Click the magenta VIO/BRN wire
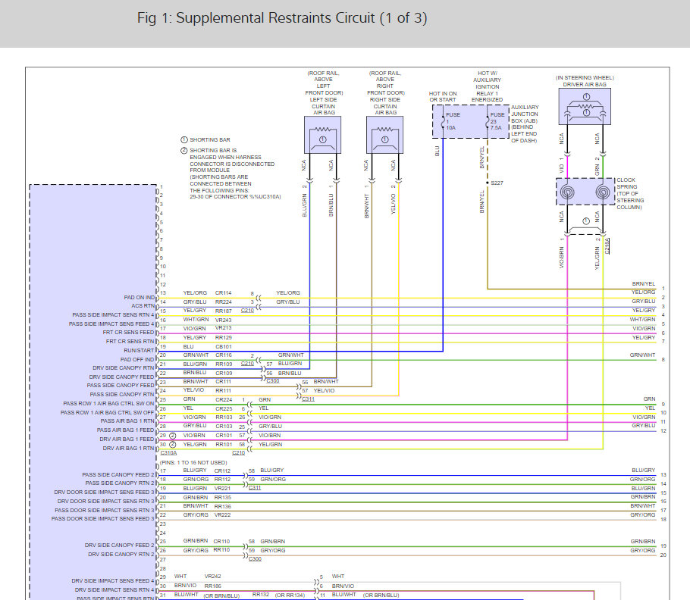 pos(567,334)
